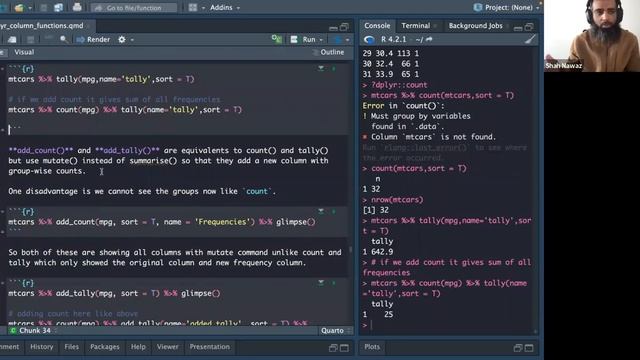
Task: Open the workspace panes grid icon
Action: [193, 7]
